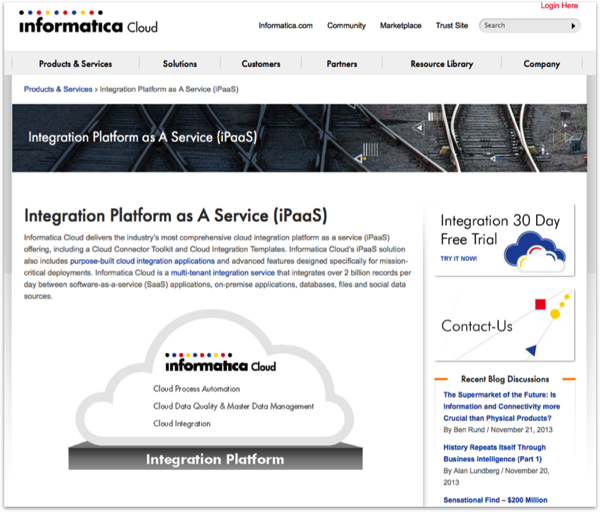This screenshot has width=600, height=512.
Task: Go to Informatica.com link
Action: tap(285, 26)
